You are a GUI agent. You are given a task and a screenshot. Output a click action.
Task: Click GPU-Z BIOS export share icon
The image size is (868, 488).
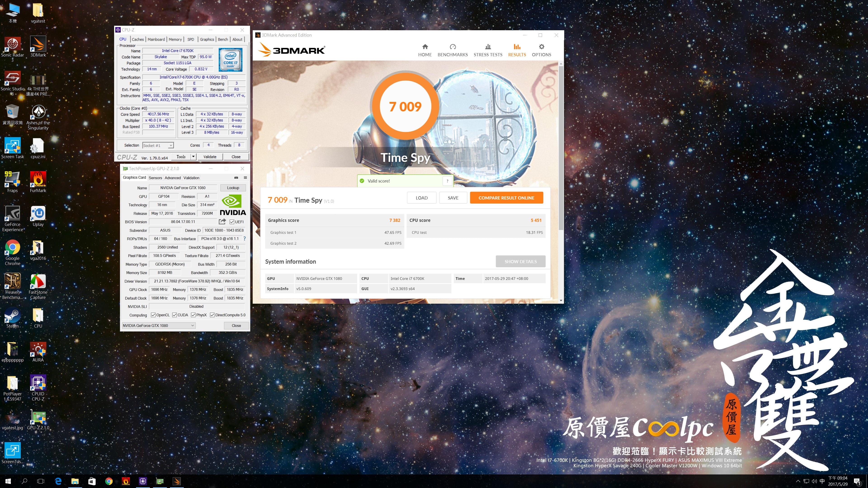pos(222,222)
